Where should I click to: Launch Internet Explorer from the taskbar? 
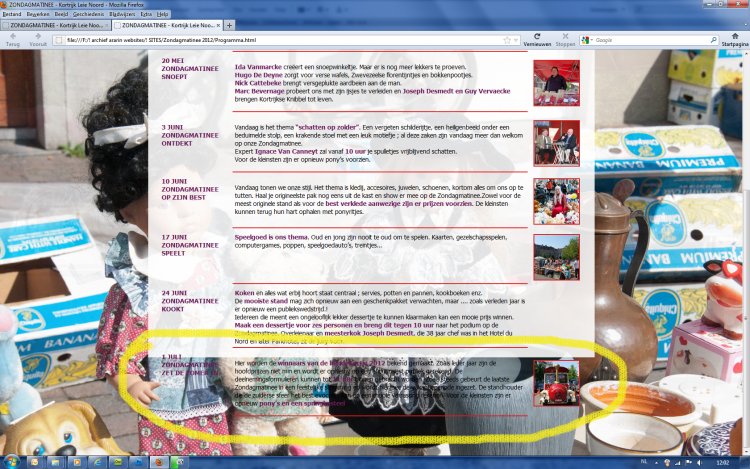point(97,462)
